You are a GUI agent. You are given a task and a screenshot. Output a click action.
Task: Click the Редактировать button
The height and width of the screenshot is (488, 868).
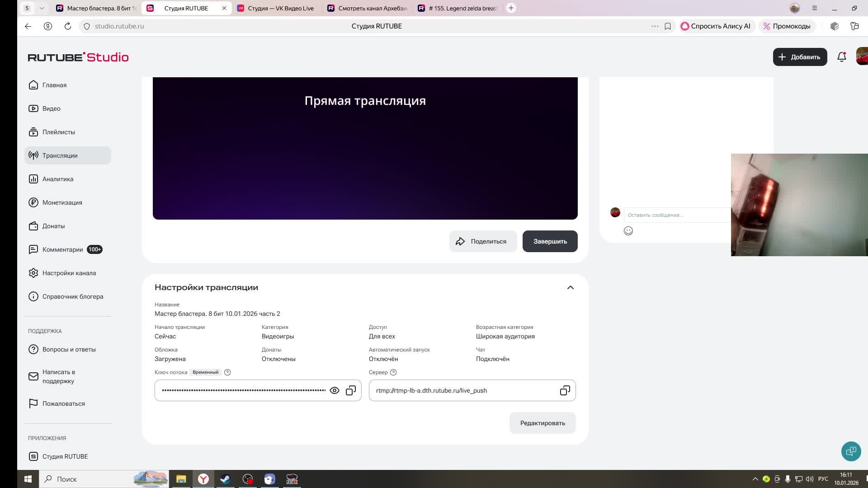tap(542, 423)
